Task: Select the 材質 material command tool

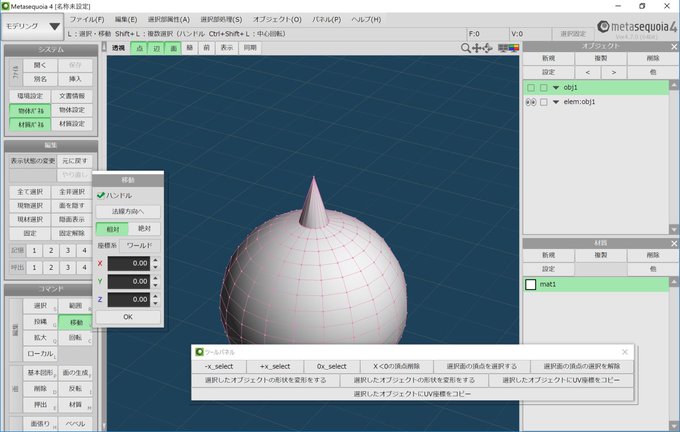Action: click(75, 405)
